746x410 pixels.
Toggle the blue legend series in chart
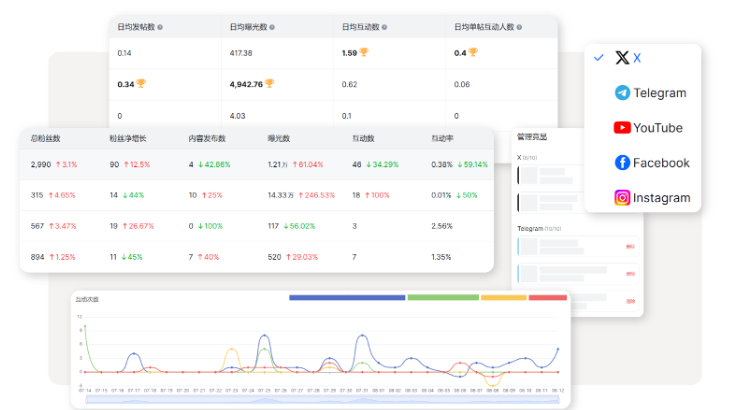coord(346,297)
